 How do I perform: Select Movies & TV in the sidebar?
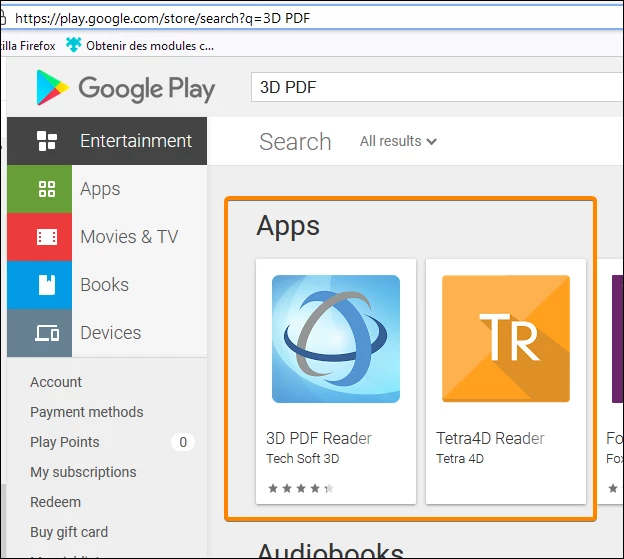[107, 237]
